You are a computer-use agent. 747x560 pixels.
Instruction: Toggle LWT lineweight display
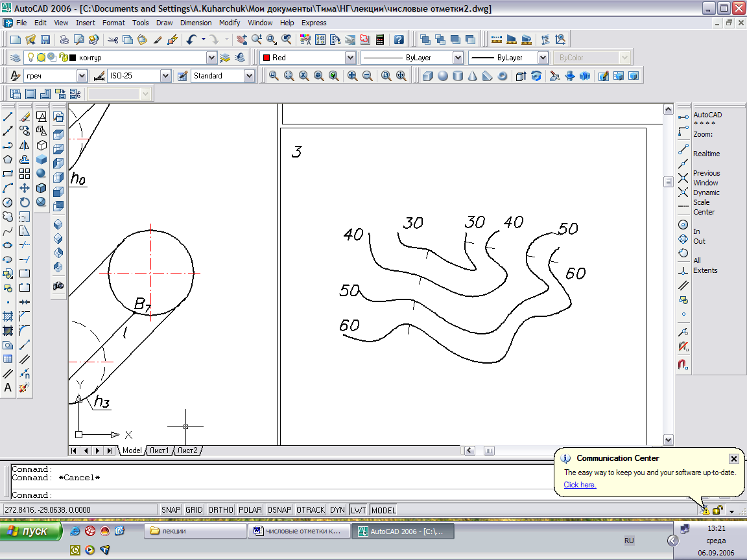tap(358, 510)
